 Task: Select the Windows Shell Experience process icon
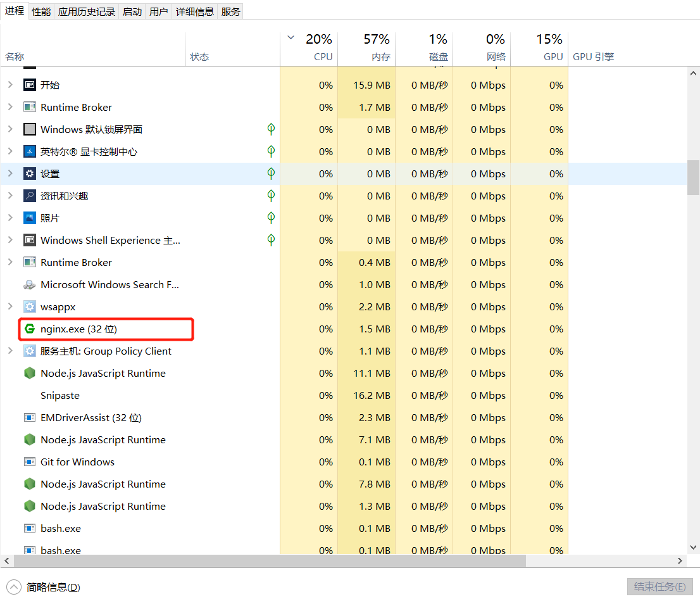point(30,240)
